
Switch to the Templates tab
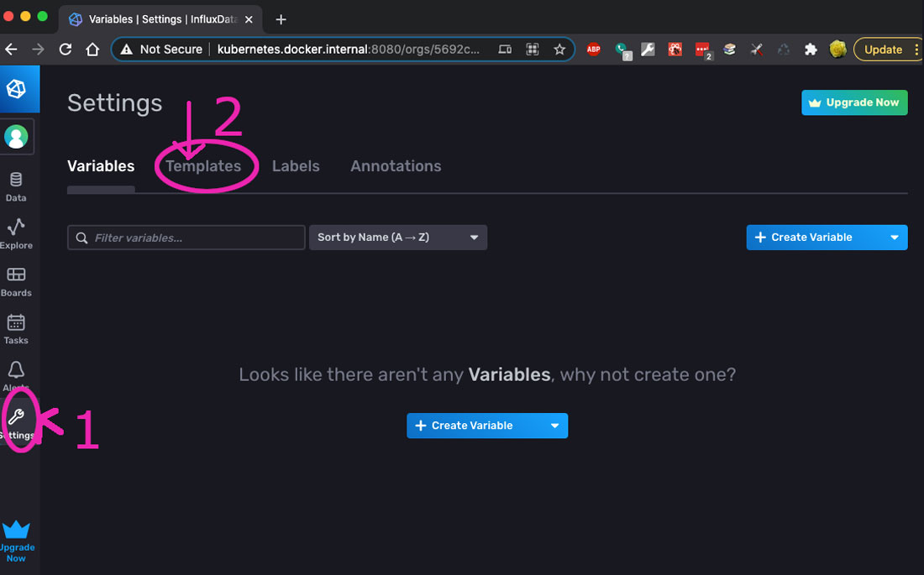click(203, 166)
